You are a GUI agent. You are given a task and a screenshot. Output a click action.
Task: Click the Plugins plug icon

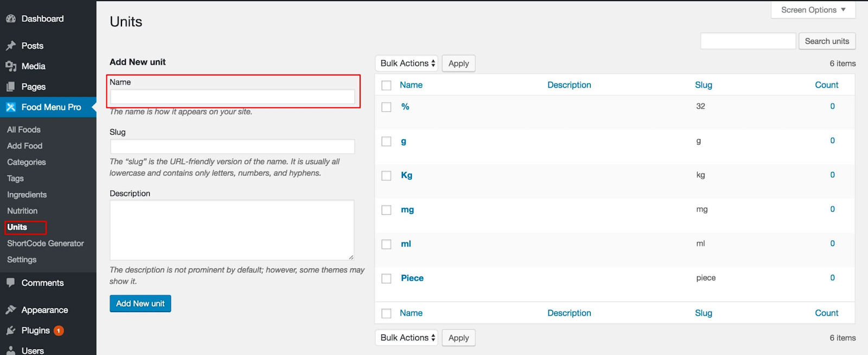(x=11, y=331)
